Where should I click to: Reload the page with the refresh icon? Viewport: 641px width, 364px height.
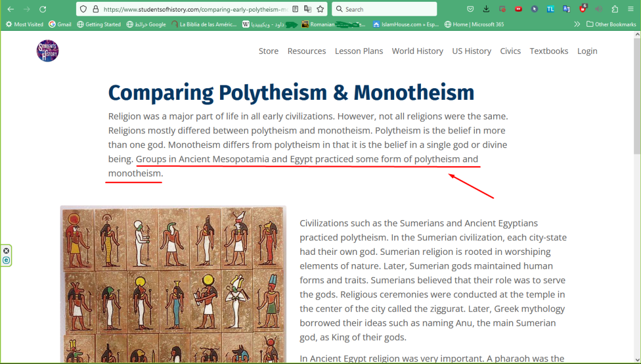[42, 9]
